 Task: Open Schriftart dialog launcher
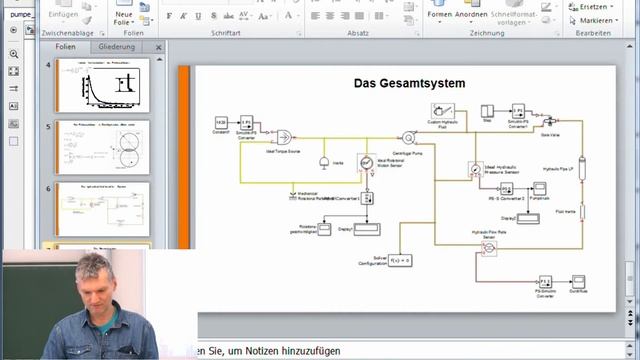click(x=298, y=33)
